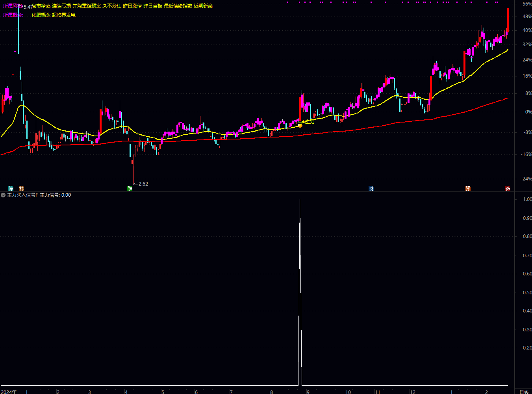
Task: Click the green 跌 event marker
Action: pyautogui.click(x=130, y=189)
